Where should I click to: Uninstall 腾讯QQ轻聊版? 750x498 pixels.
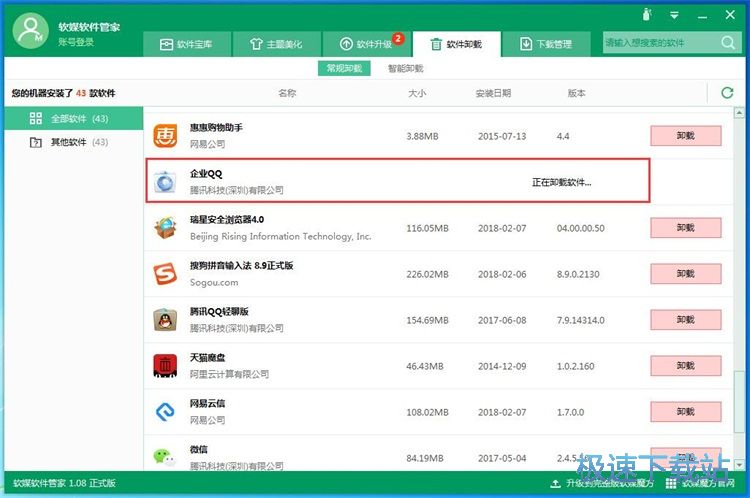click(686, 320)
